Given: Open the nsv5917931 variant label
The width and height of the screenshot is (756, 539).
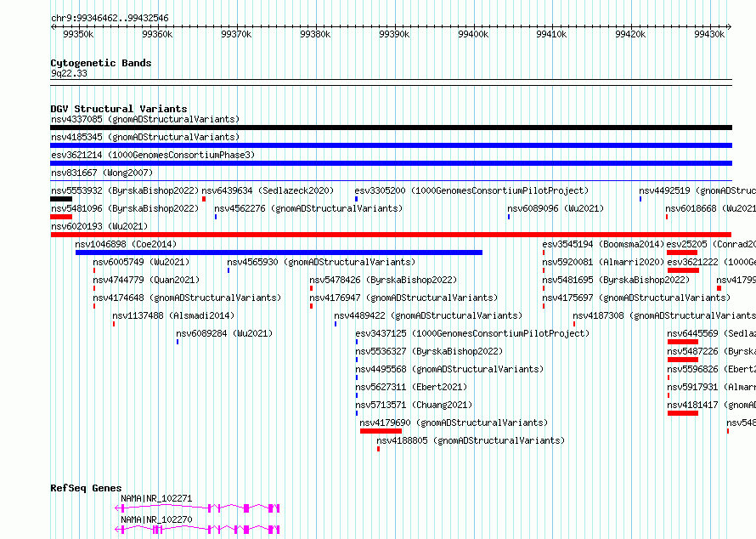Looking at the screenshot, I should (x=711, y=387).
